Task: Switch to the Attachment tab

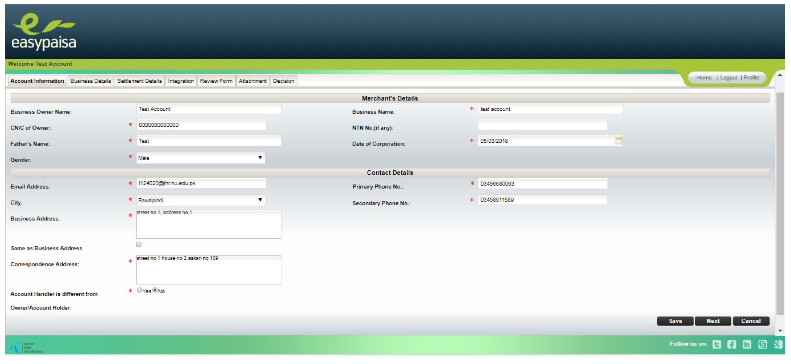Action: point(253,81)
